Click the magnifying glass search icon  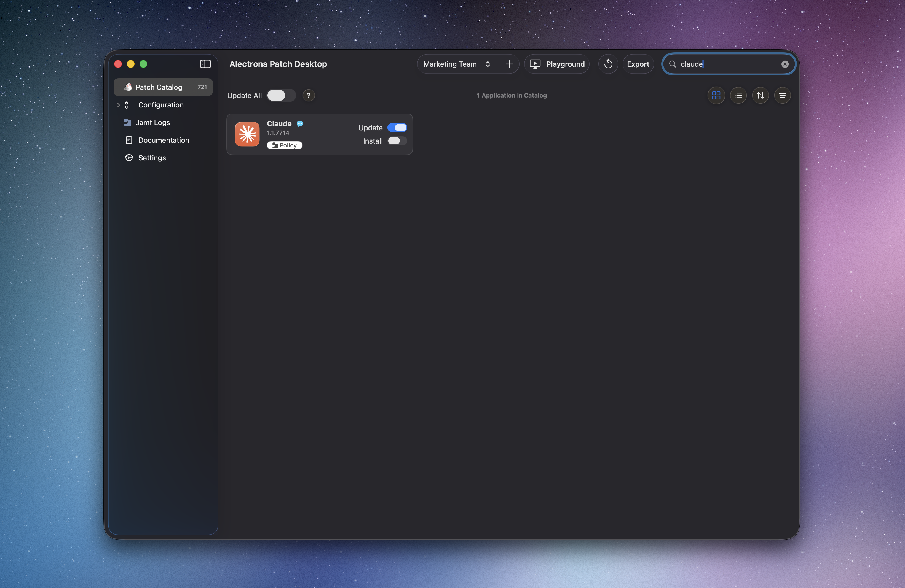click(672, 64)
